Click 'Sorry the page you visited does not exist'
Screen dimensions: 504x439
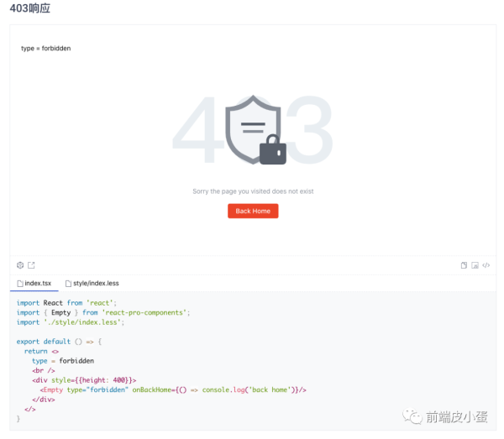tap(253, 191)
